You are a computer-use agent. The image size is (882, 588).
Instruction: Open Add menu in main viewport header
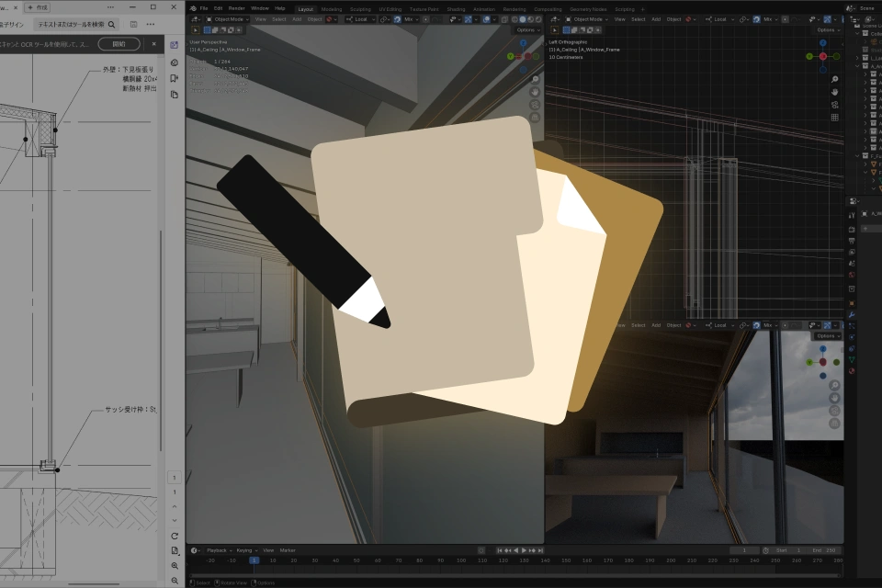pos(297,19)
